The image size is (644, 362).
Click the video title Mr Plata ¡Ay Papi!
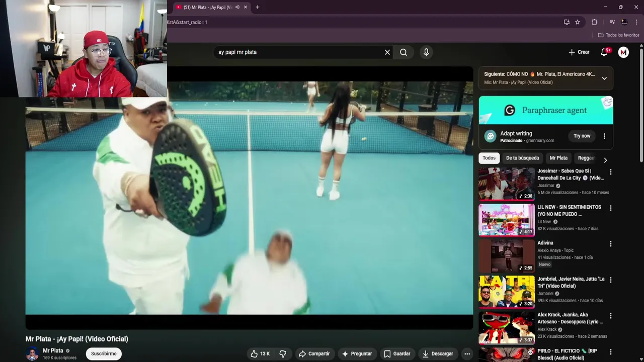pyautogui.click(x=77, y=339)
